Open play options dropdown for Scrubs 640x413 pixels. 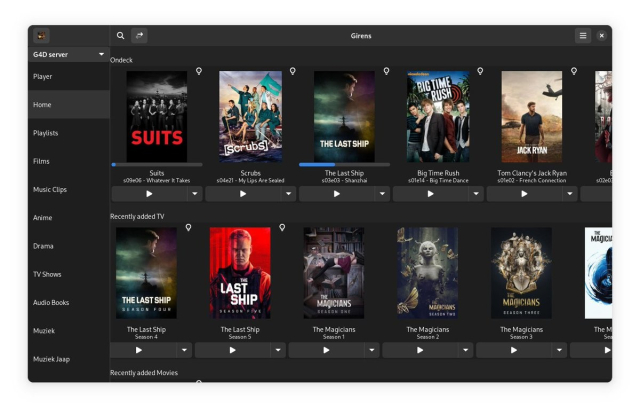(x=289, y=194)
